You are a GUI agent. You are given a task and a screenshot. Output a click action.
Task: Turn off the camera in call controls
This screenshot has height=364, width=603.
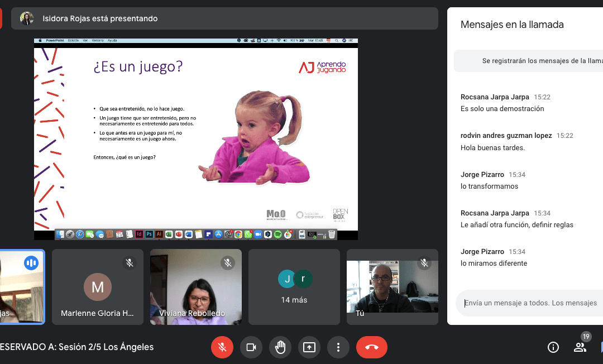coord(251,347)
